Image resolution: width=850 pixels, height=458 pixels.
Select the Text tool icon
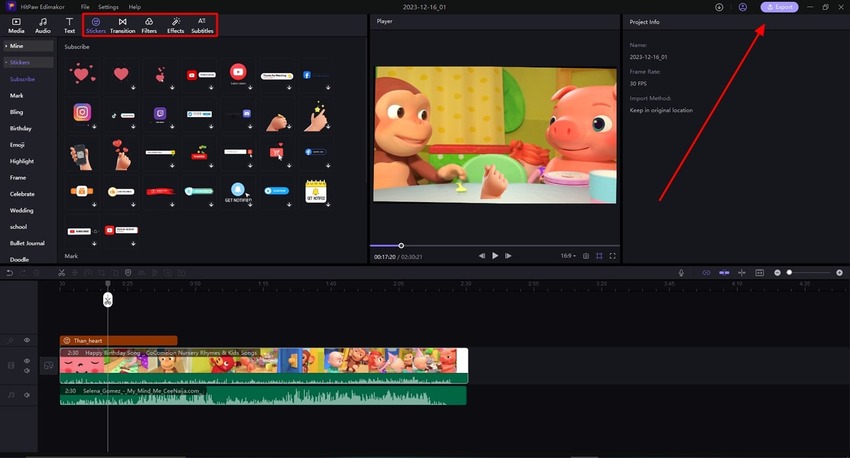[69, 25]
